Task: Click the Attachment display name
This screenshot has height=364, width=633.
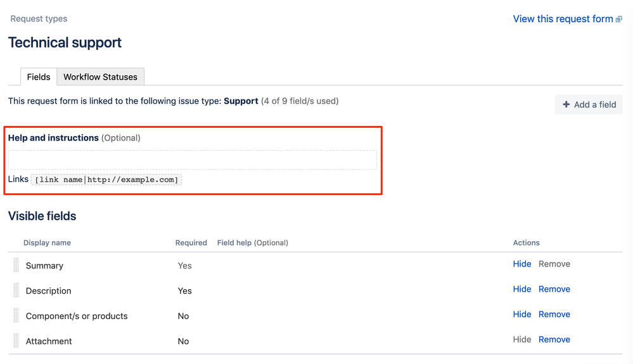Action: [x=49, y=341]
